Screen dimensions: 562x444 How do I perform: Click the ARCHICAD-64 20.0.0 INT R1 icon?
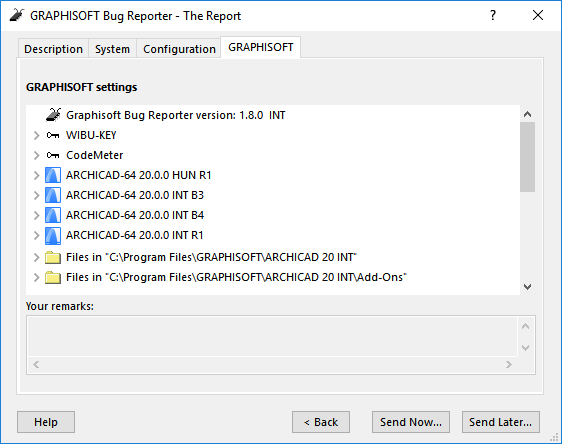(x=53, y=235)
